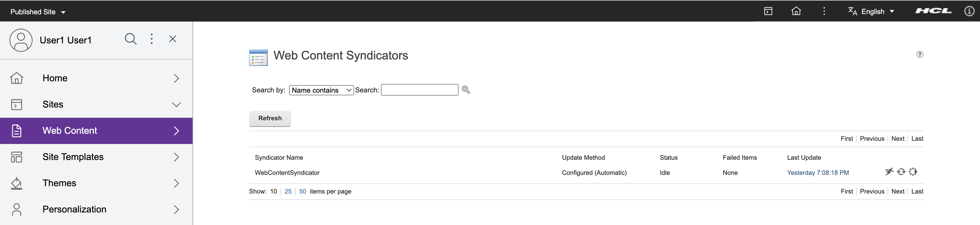Open the user profile search icon

(131, 39)
